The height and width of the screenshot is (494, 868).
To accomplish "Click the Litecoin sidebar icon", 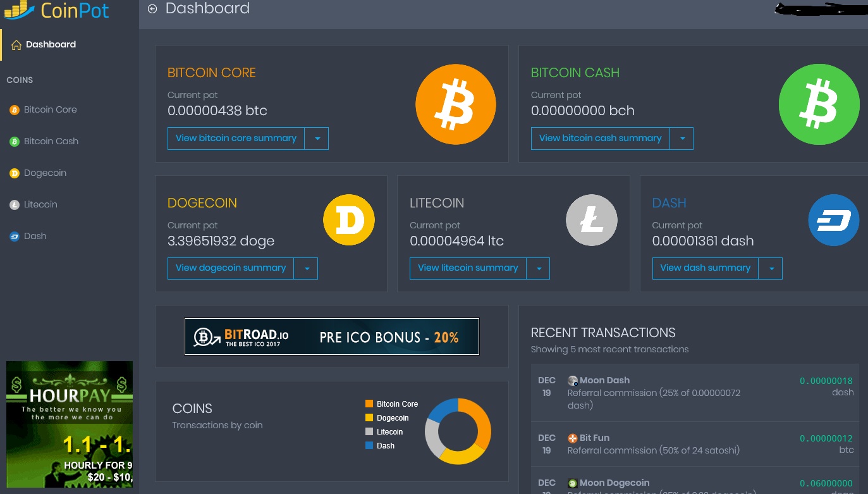I will [x=15, y=205].
